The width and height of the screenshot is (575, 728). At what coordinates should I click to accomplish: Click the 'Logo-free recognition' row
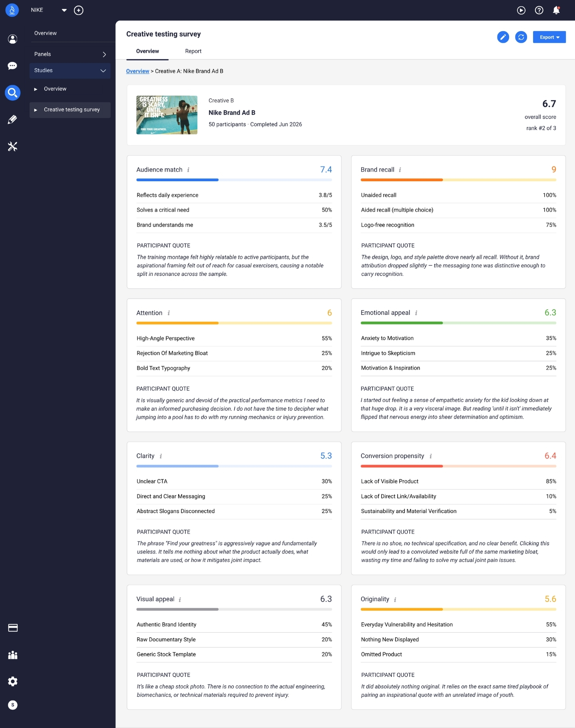458,225
